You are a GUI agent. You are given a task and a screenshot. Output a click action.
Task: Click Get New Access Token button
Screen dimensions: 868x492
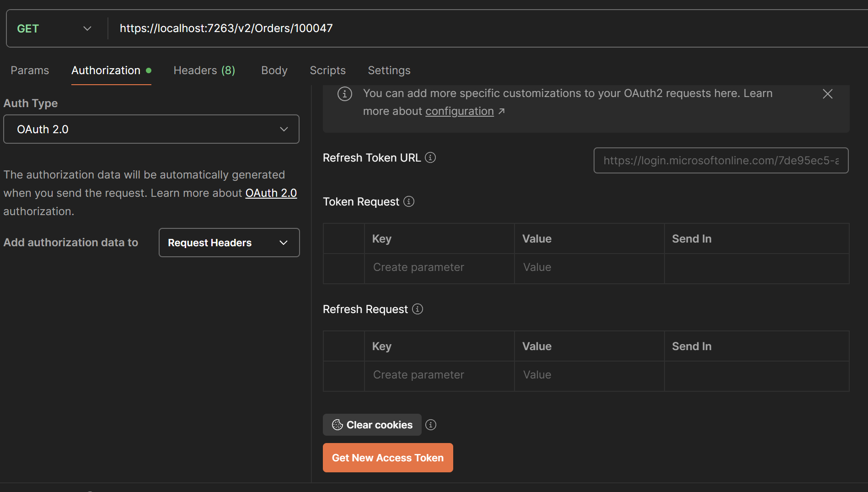tap(388, 458)
